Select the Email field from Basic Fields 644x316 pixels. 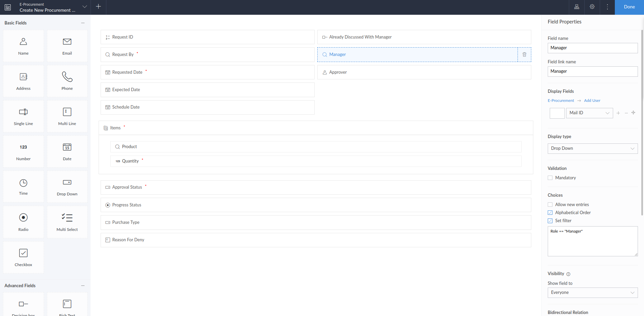pos(67,46)
